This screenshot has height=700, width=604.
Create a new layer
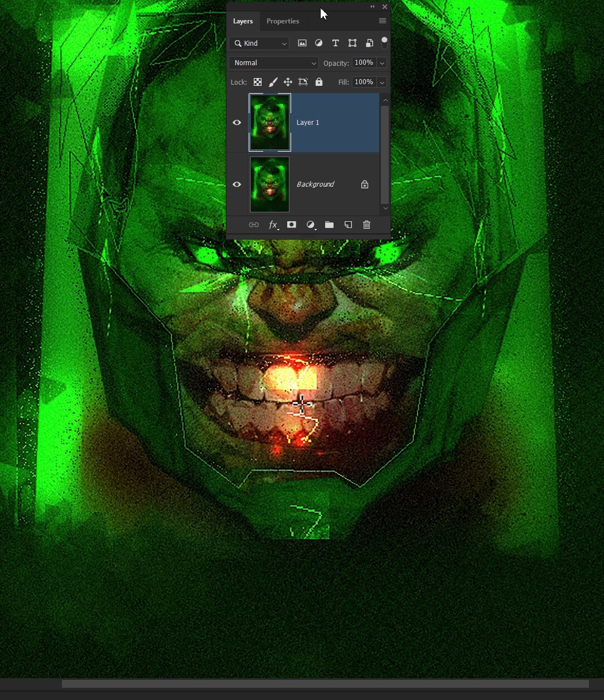[x=348, y=225]
